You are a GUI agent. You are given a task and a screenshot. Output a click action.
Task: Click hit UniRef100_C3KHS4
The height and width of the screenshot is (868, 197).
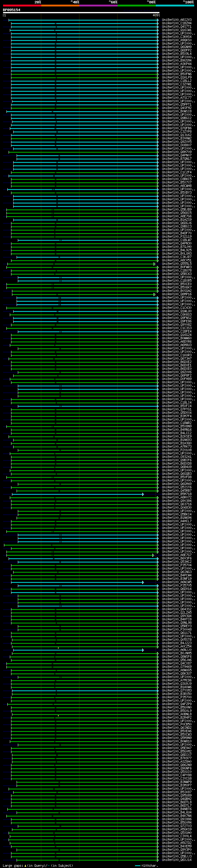click(x=176, y=37)
